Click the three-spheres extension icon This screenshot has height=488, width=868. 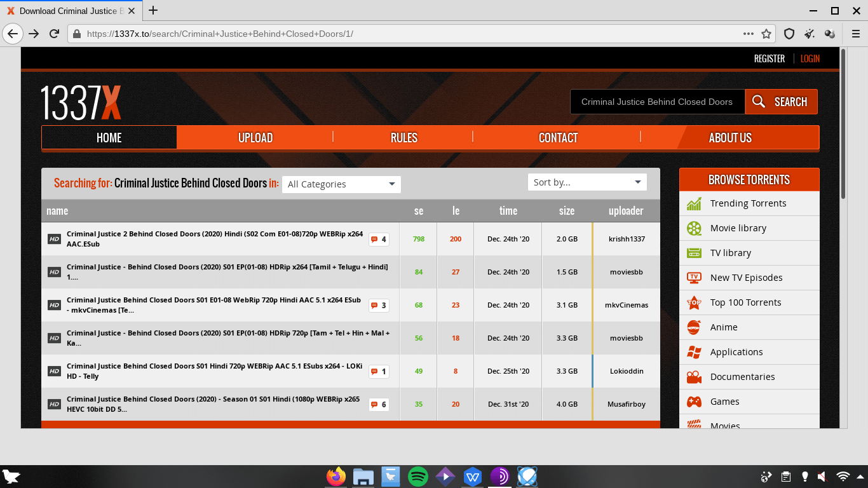830,34
